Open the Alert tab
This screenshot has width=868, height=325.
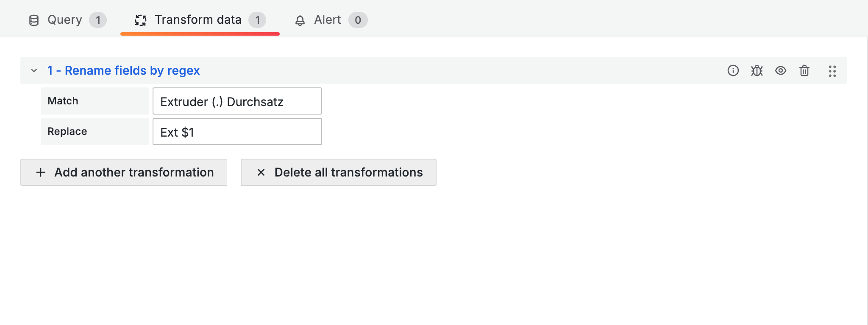click(327, 20)
